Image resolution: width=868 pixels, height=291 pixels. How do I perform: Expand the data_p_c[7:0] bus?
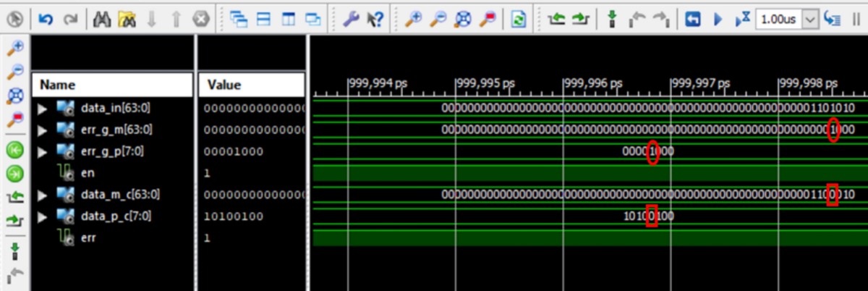coord(43,216)
